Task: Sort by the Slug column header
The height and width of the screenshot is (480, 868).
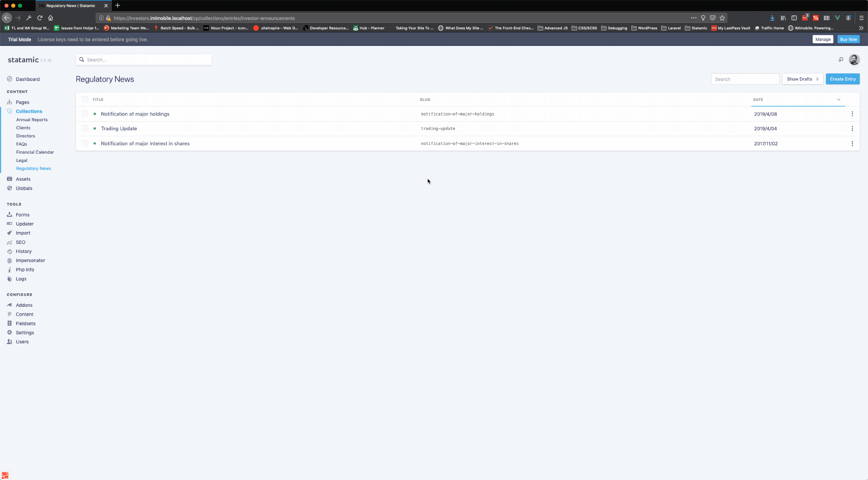Action: click(x=425, y=99)
